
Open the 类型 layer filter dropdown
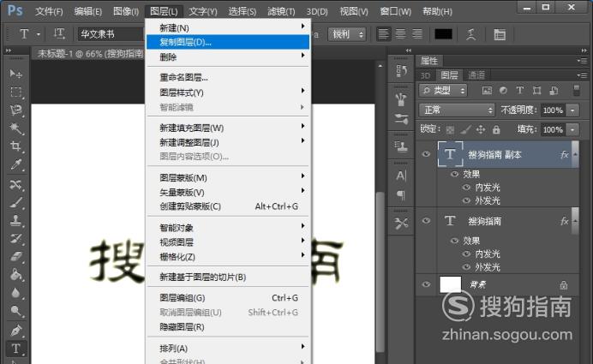[x=443, y=90]
